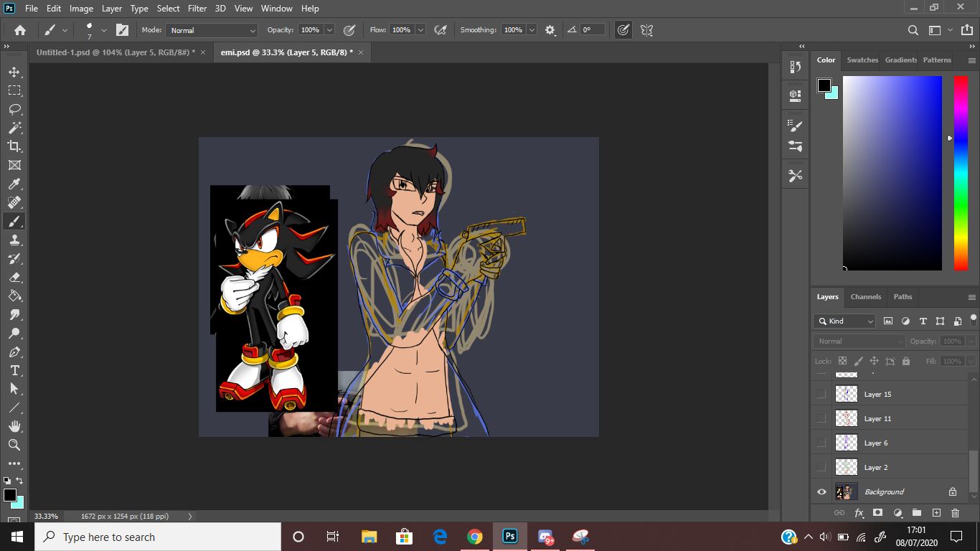
Task: Create a new layer
Action: [936, 513]
